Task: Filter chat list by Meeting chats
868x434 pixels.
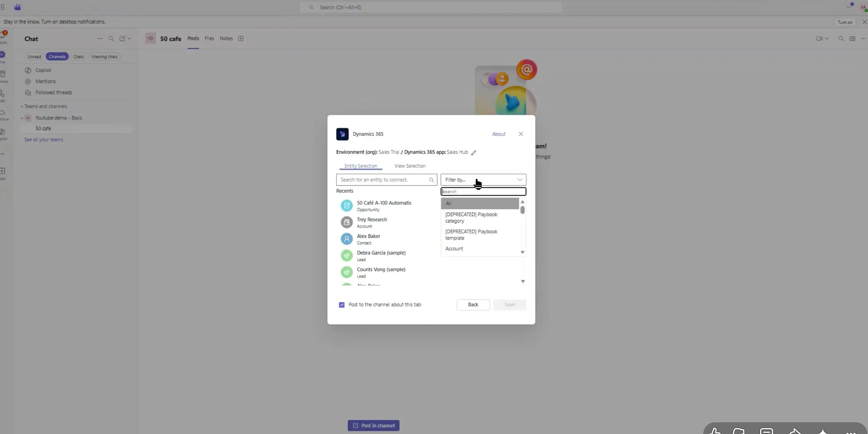Action: click(104, 57)
